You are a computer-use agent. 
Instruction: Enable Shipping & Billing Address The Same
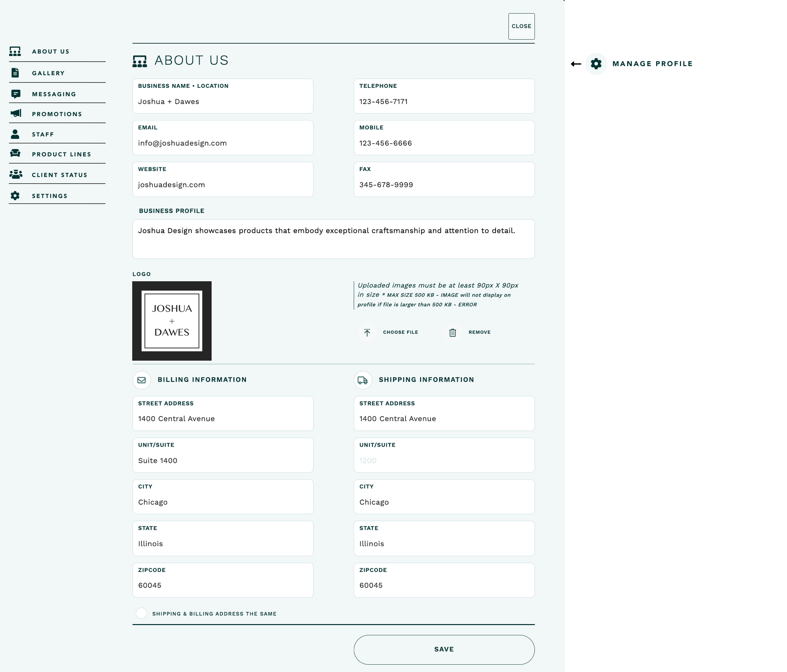click(141, 613)
